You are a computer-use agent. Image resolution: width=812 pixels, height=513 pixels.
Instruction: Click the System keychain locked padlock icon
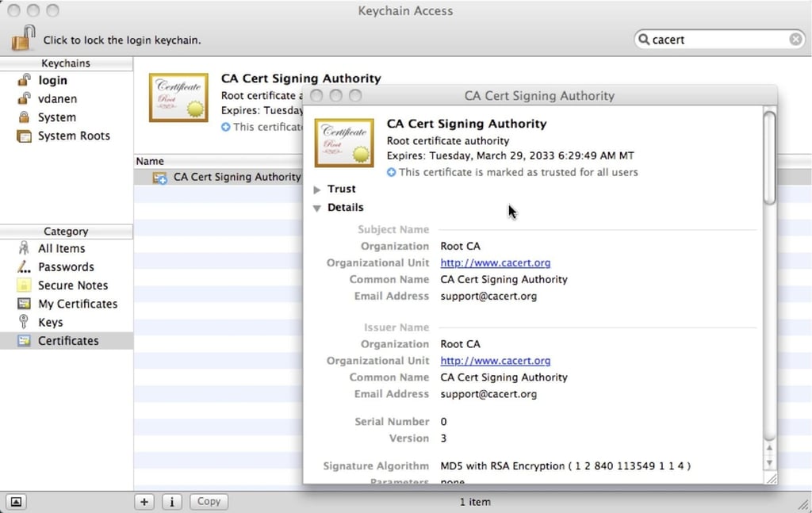pos(24,117)
